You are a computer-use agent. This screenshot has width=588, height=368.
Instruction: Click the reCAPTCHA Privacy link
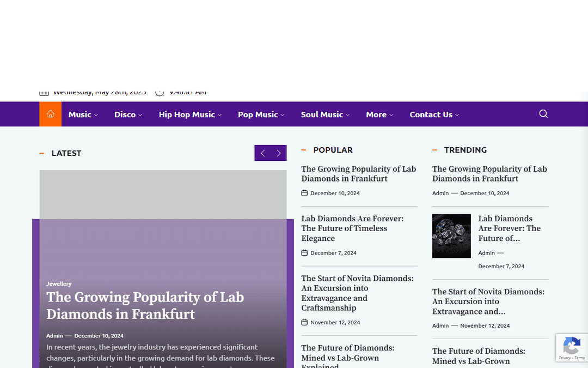point(565,358)
